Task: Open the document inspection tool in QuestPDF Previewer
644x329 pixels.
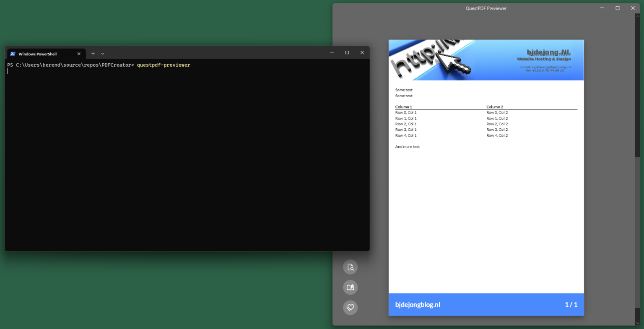Action: 351,267
